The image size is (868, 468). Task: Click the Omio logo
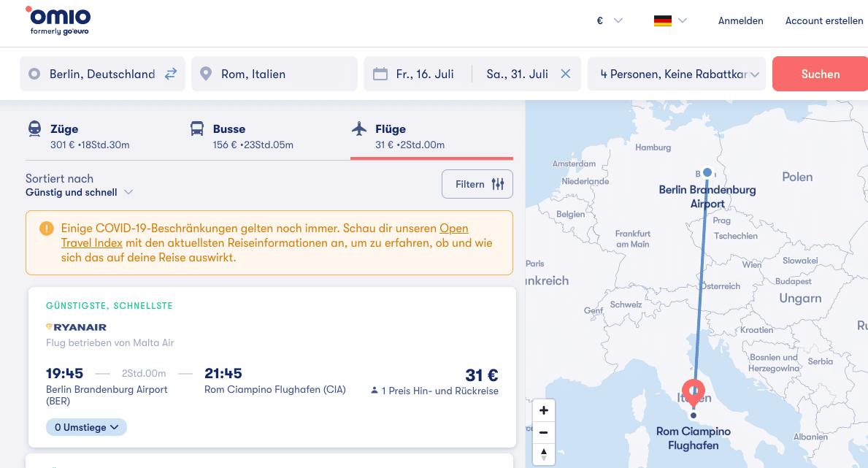pyautogui.click(x=58, y=21)
